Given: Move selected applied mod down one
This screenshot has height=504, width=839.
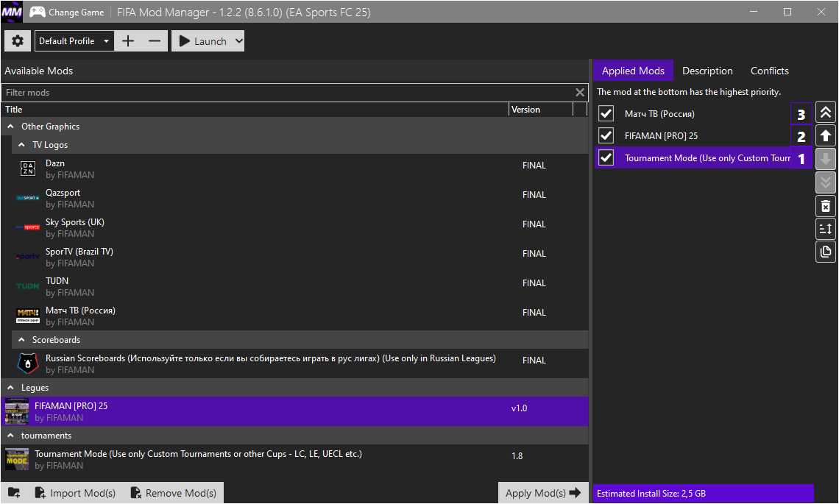Looking at the screenshot, I should (x=826, y=159).
